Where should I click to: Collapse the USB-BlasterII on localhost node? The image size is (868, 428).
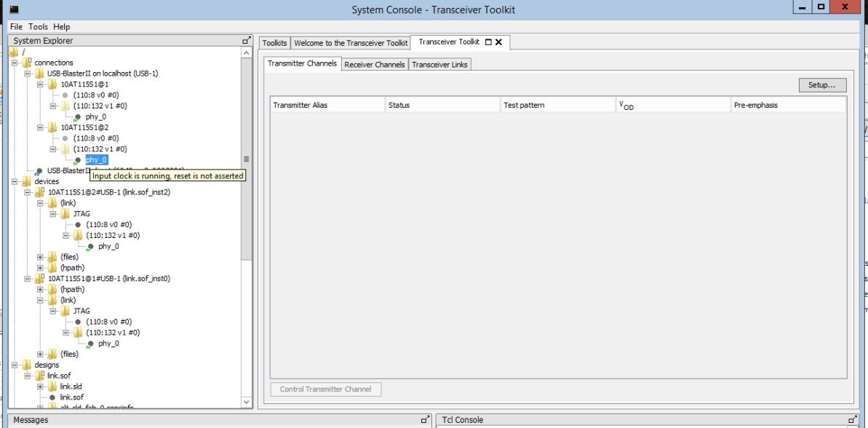coord(27,74)
